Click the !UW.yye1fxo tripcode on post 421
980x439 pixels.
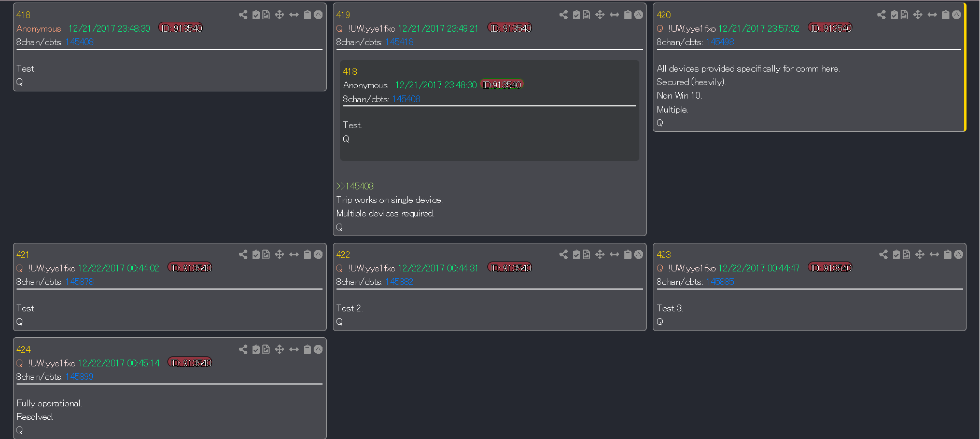(52, 268)
